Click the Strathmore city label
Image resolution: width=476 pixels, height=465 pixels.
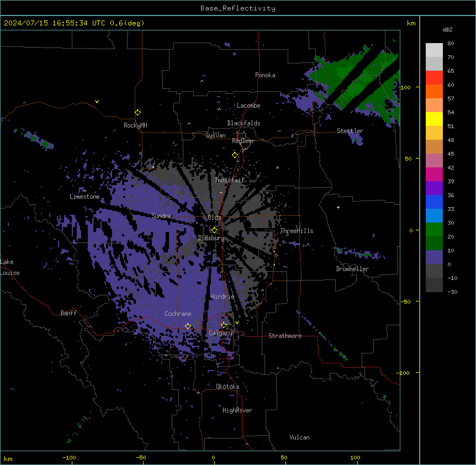285,336
